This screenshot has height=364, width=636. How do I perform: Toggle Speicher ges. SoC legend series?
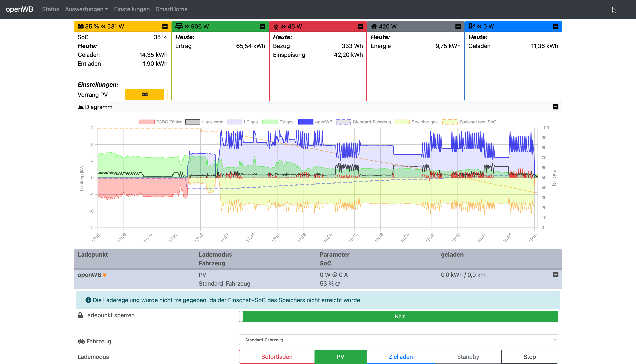click(469, 122)
